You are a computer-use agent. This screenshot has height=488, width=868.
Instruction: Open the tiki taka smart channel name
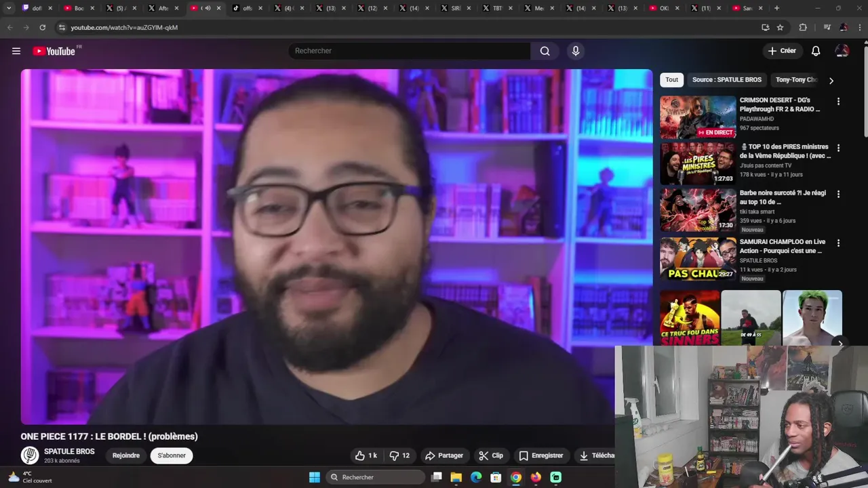click(x=760, y=211)
